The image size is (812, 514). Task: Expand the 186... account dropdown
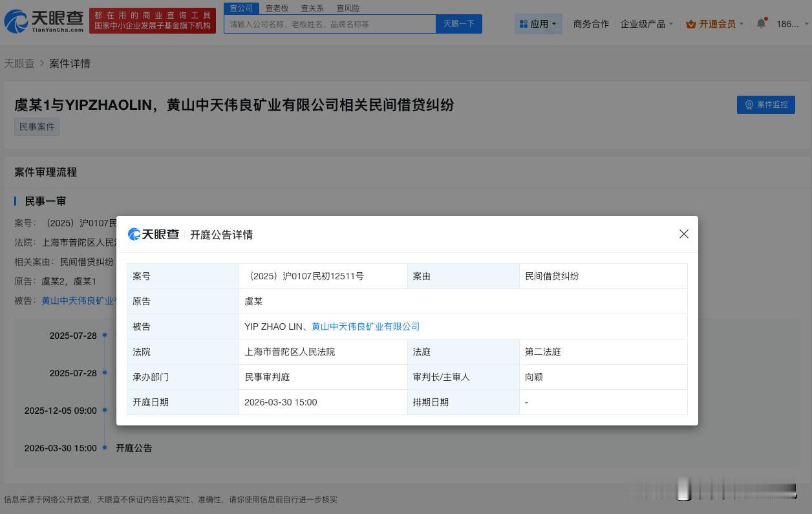[789, 23]
